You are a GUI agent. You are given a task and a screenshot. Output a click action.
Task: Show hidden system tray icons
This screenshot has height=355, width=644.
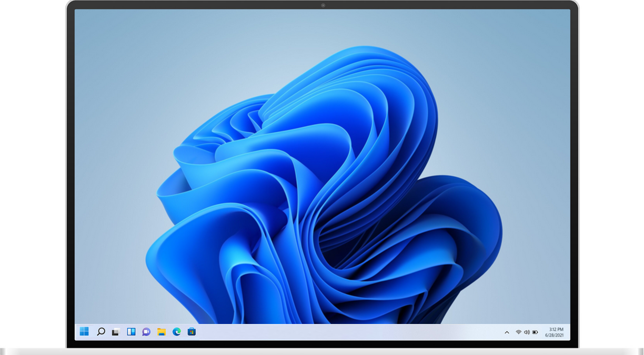[507, 332]
